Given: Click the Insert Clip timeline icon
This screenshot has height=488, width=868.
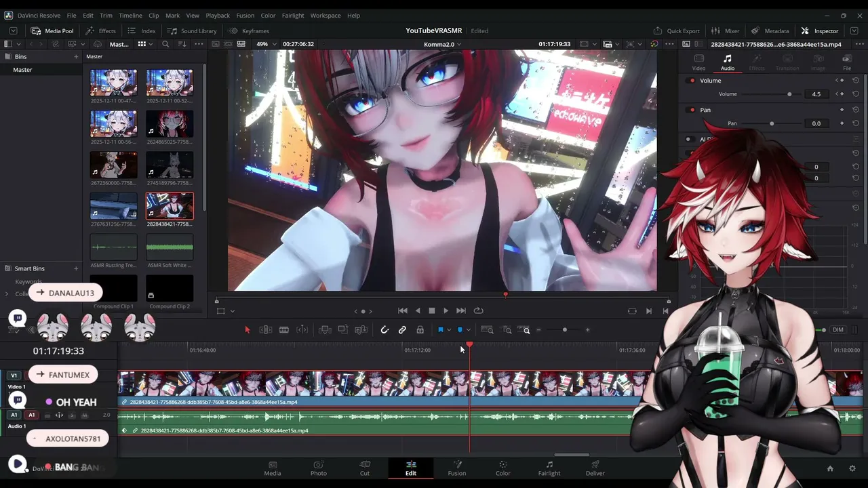Looking at the screenshot, I should [325, 330].
